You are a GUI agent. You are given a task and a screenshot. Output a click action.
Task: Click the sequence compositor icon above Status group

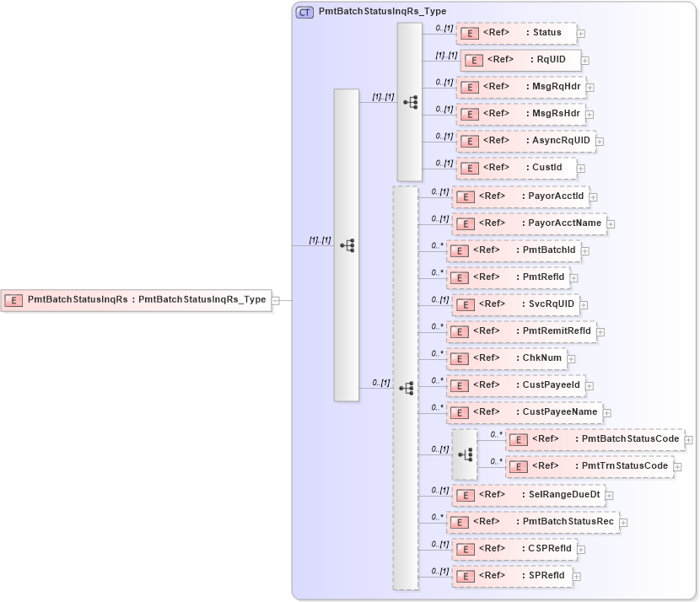[411, 101]
